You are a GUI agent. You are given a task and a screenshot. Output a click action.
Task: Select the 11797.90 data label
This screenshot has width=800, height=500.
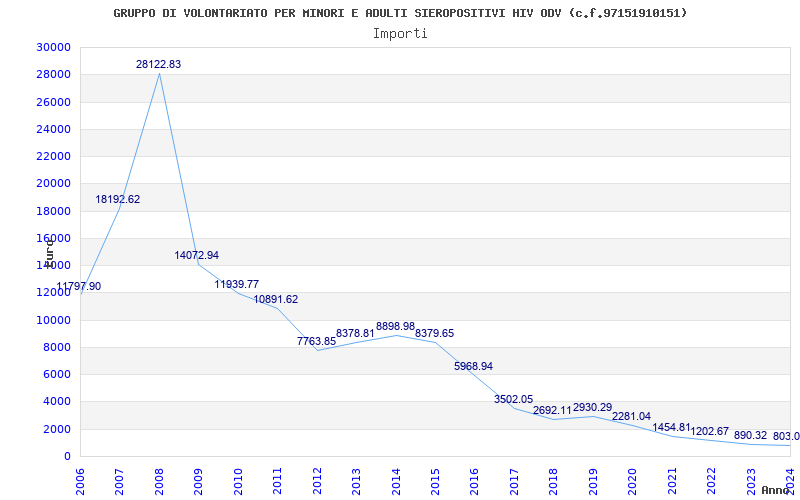pos(79,287)
